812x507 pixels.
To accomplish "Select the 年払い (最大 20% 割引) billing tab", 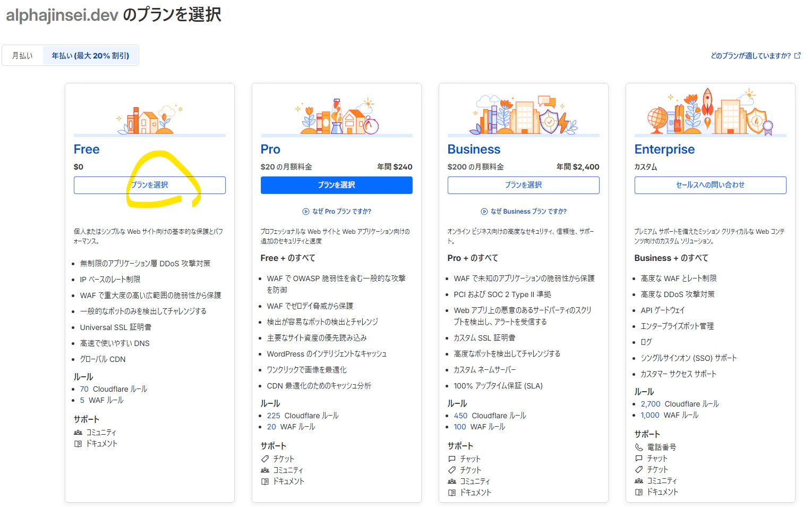I will tap(90, 55).
